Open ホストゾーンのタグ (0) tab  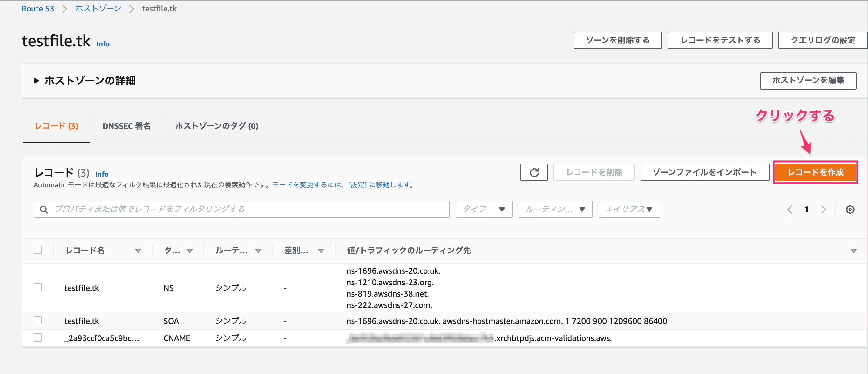[x=217, y=126]
